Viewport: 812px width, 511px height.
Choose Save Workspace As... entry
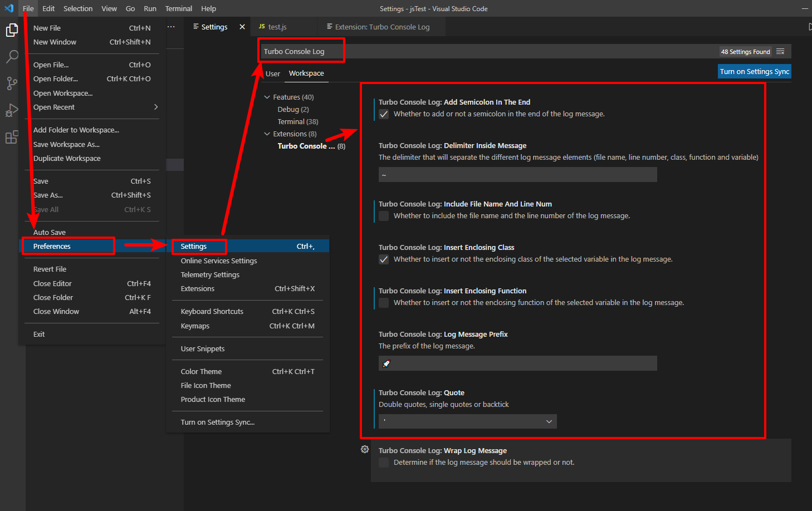92,144
